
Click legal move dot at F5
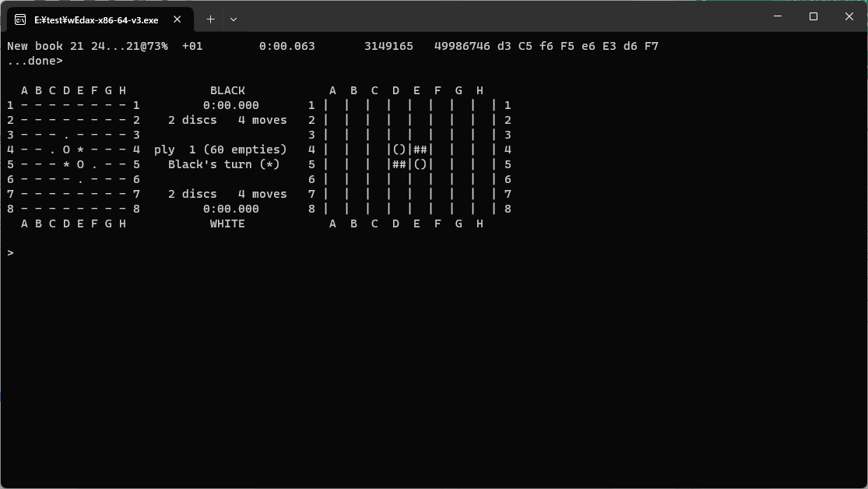94,164
